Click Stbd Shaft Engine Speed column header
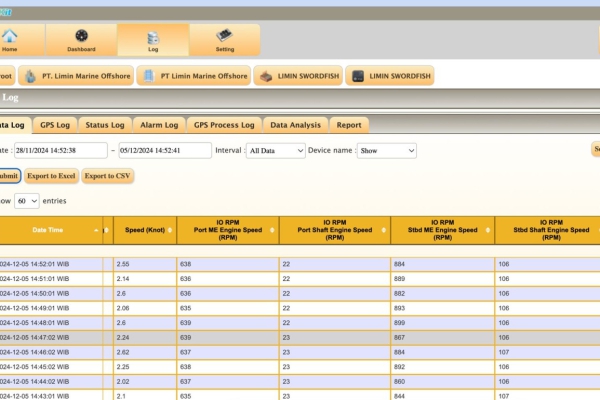 [x=548, y=230]
